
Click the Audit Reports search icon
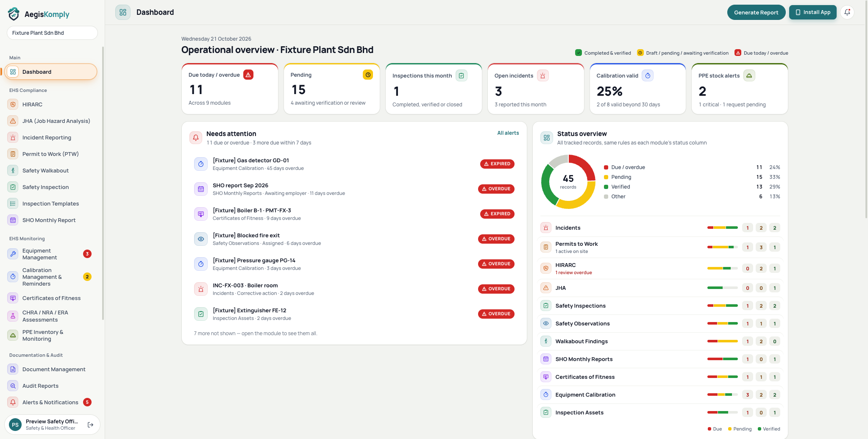(13, 386)
